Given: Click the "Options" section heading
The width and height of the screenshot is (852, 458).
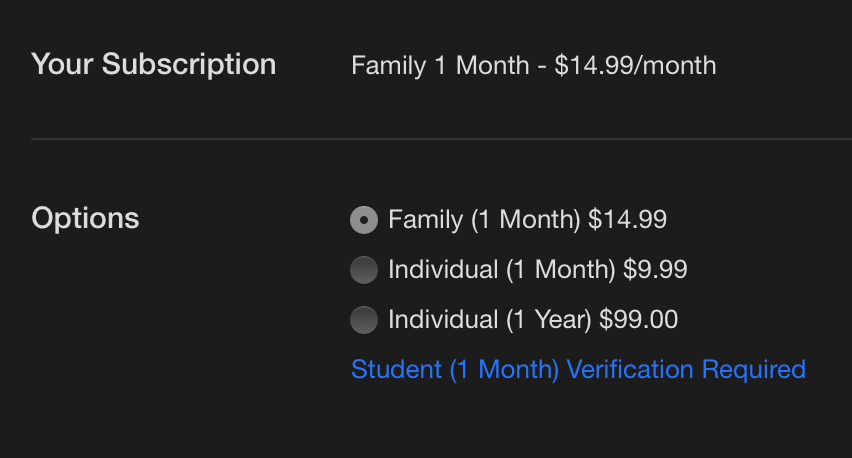Looking at the screenshot, I should click(85, 218).
